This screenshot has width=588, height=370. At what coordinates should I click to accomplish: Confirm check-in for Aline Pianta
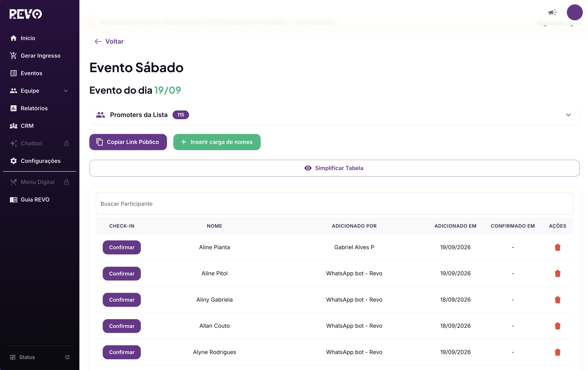tap(122, 247)
